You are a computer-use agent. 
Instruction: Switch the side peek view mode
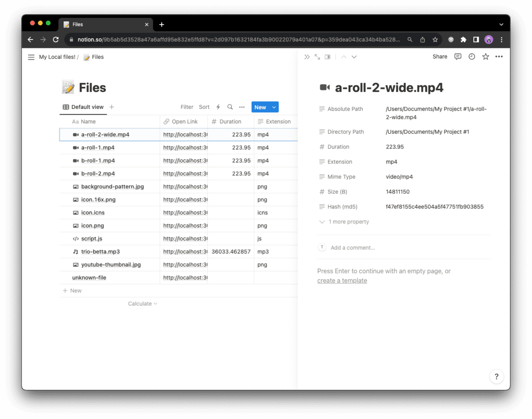pyautogui.click(x=327, y=57)
